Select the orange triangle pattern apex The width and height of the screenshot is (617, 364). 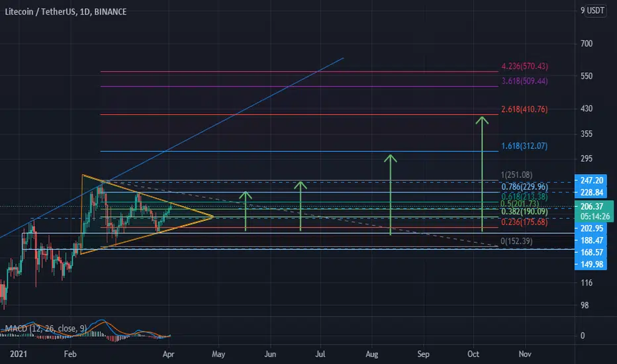coord(213,216)
